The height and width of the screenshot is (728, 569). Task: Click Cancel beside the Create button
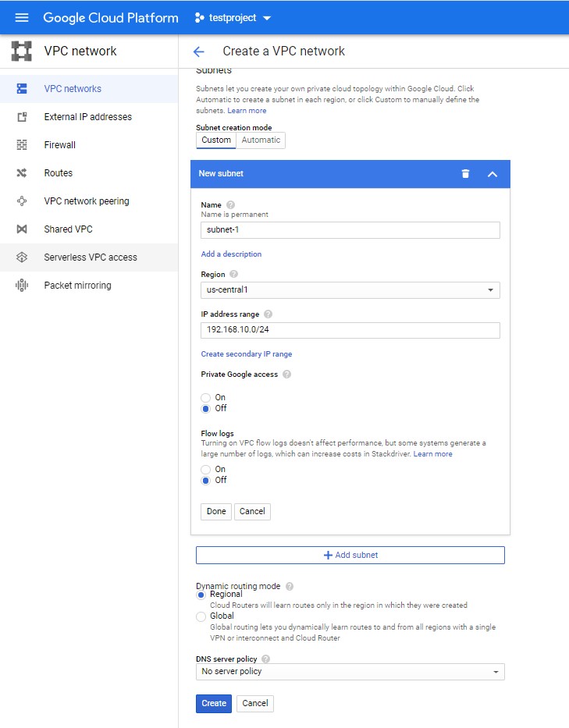coord(255,703)
